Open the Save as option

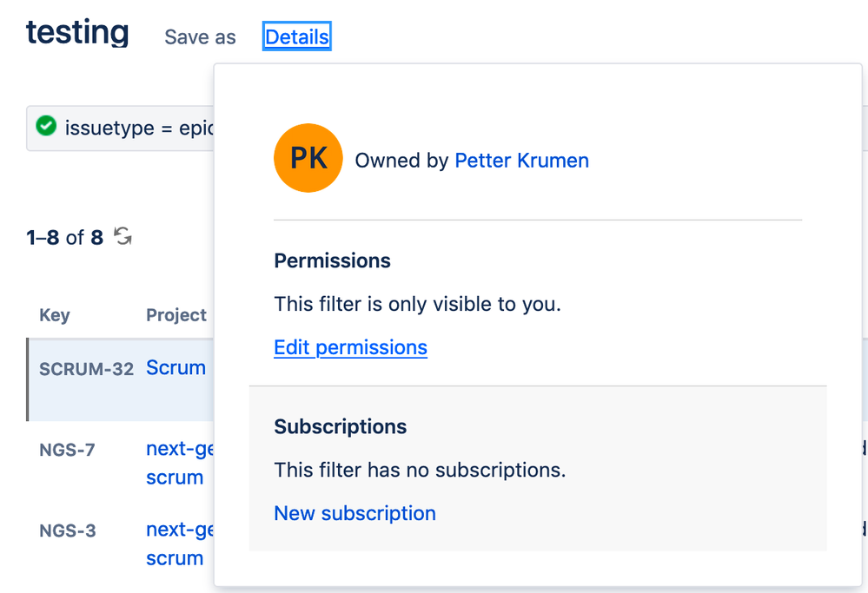coord(200,37)
